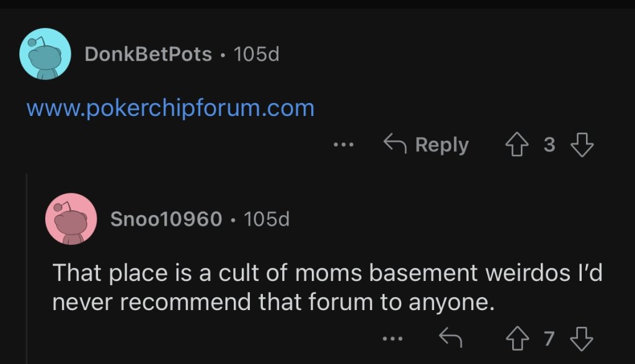Click DonkBetPots comment's 105d timestamp

[257, 55]
